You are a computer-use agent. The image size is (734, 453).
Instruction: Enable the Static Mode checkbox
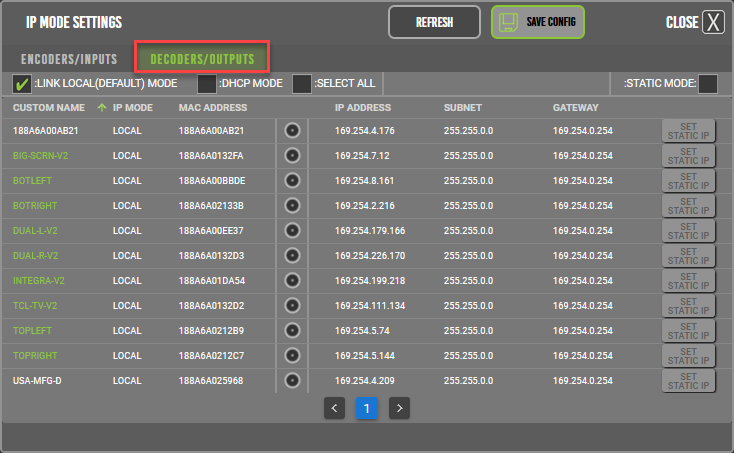(x=707, y=84)
